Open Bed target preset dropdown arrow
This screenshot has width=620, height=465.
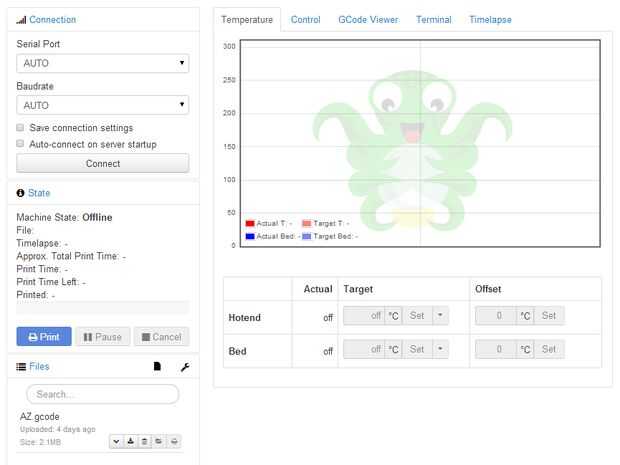(x=440, y=349)
